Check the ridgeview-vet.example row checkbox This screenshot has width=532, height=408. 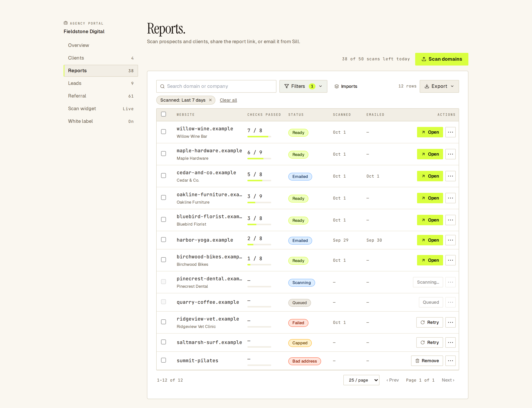164,322
